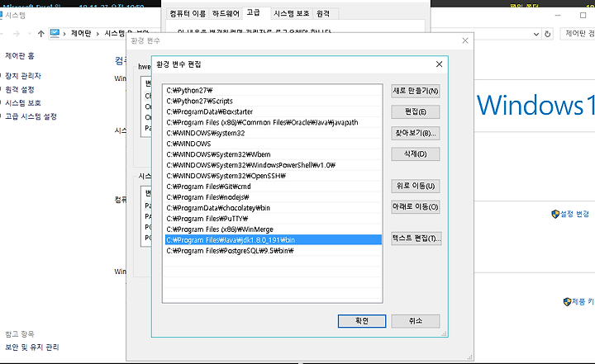Select the Program Files\Git\cmd entry

click(x=274, y=187)
